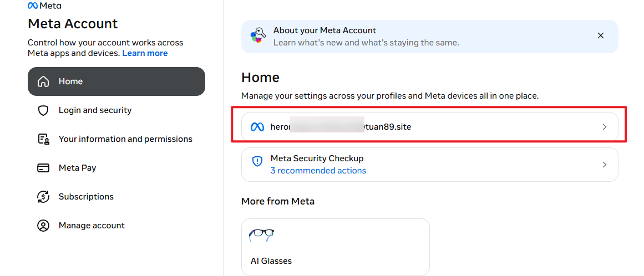
Task: Expand the account email row chevron
Action: 604,127
